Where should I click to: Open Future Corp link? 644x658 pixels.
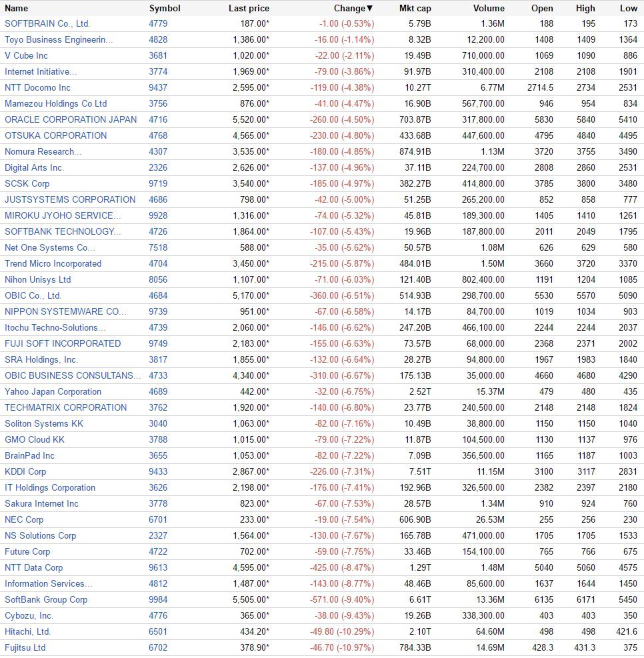coord(27,551)
